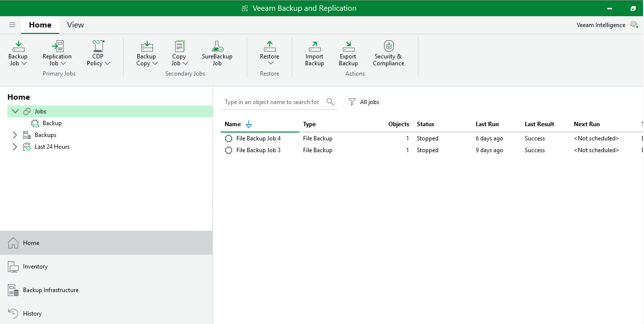Select the File Backup Job 4 name

pyautogui.click(x=258, y=138)
